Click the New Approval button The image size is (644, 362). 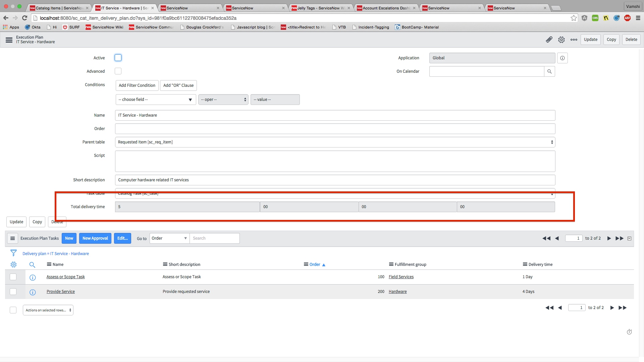pos(95,238)
